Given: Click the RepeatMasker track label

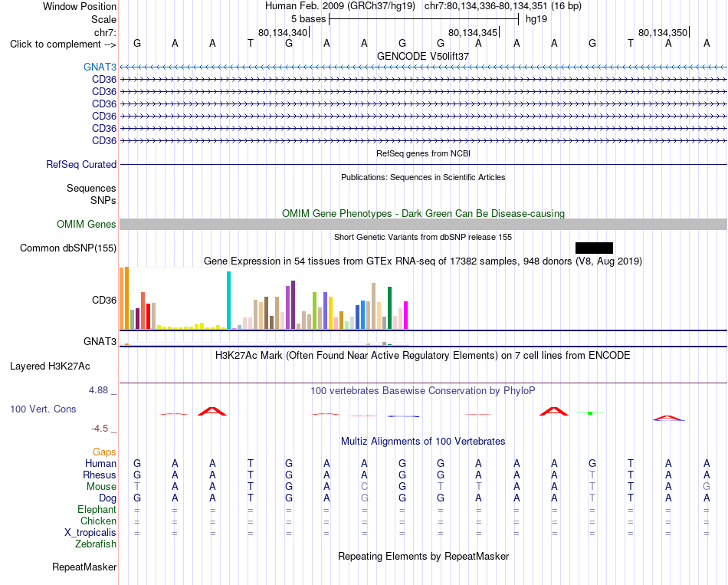Looking at the screenshot, I should tap(84, 567).
